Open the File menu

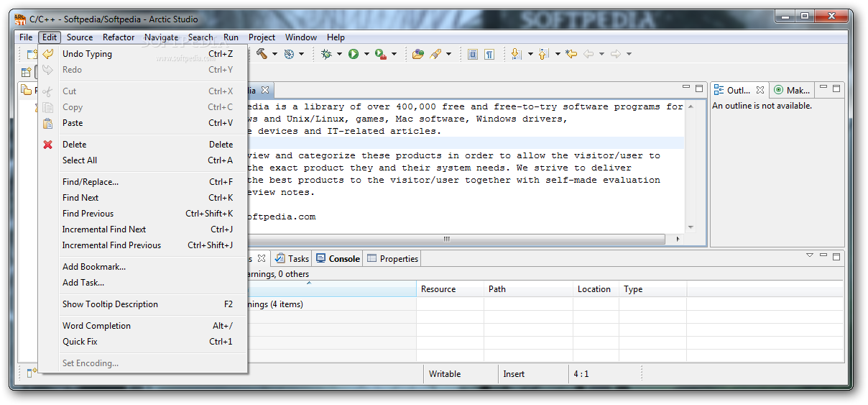click(26, 37)
